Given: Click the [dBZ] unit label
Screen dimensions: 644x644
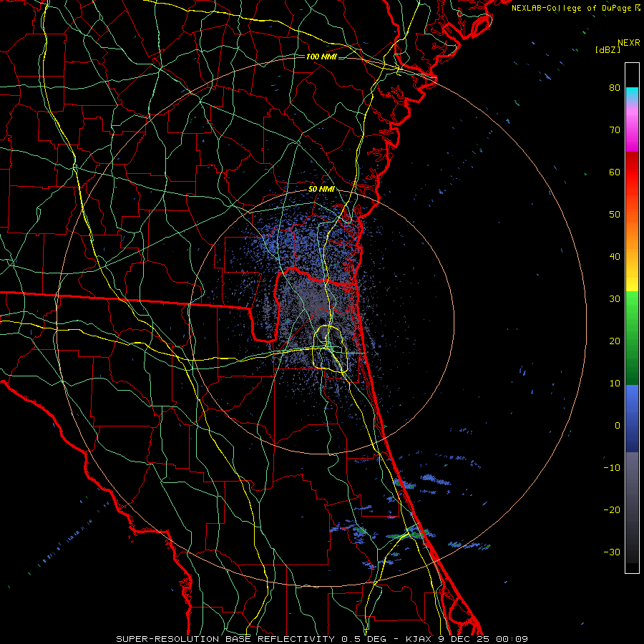Looking at the screenshot, I should pos(608,50).
